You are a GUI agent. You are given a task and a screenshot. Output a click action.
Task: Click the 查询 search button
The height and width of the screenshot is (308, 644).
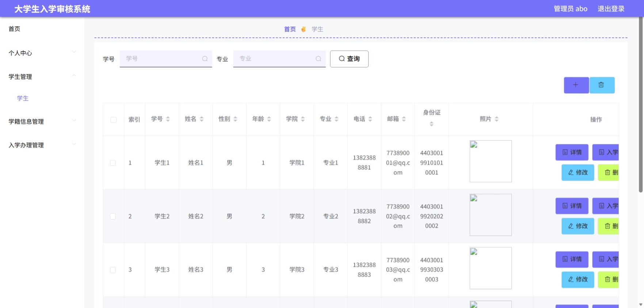tap(349, 59)
